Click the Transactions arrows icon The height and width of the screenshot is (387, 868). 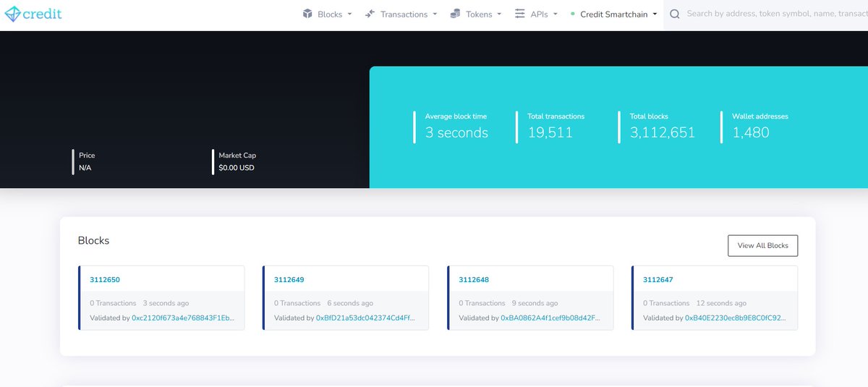[x=370, y=14]
